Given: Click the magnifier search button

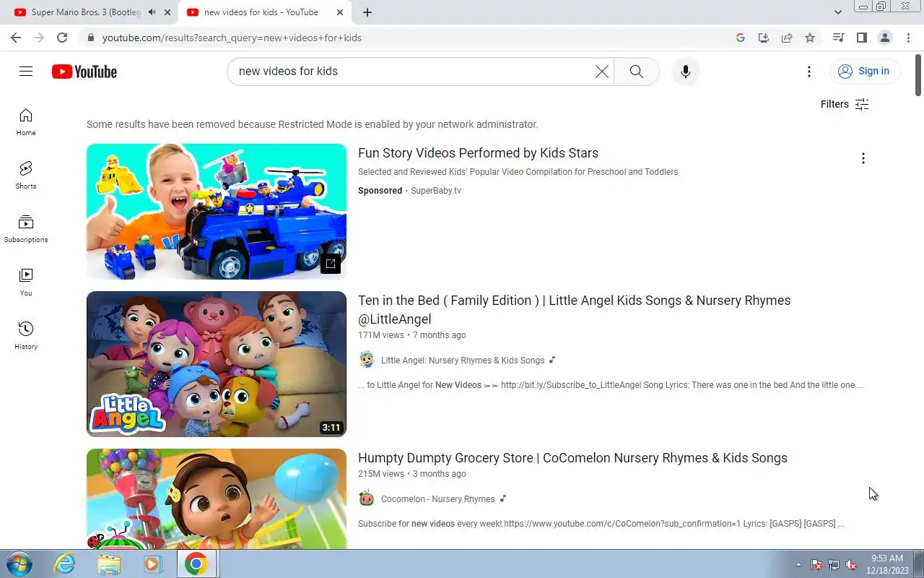Looking at the screenshot, I should pos(636,72).
